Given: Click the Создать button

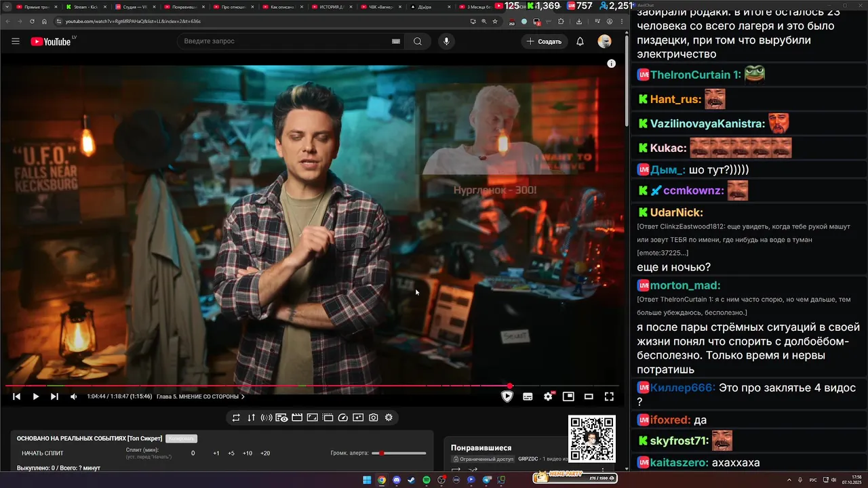Looking at the screenshot, I should coord(544,41).
